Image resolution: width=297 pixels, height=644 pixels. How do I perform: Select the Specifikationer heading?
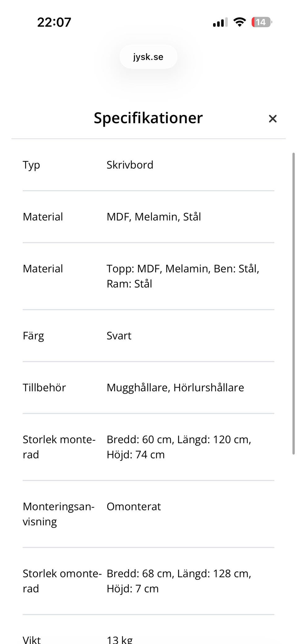point(148,118)
